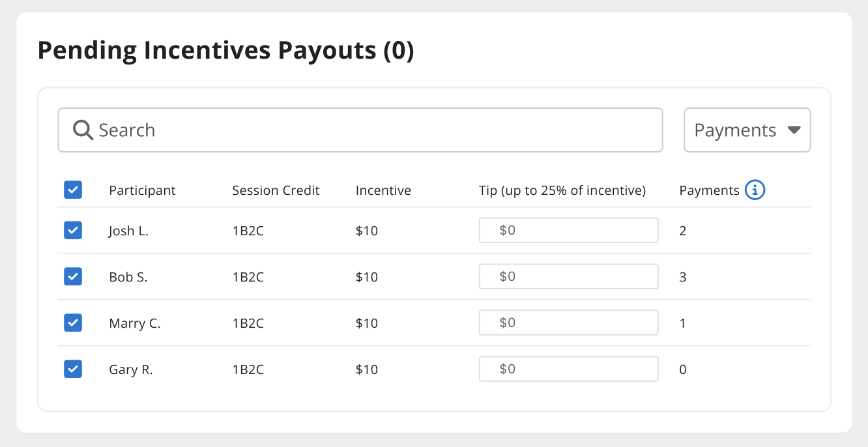Image resolution: width=868 pixels, height=447 pixels.
Task: Click the tip field for Josh L.
Action: 568,231
